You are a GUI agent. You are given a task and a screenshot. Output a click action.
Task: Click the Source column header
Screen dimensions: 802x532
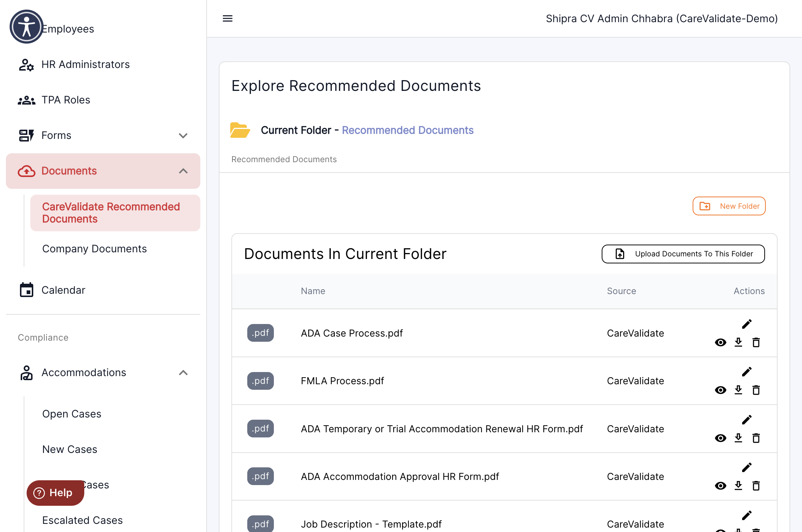(x=621, y=291)
